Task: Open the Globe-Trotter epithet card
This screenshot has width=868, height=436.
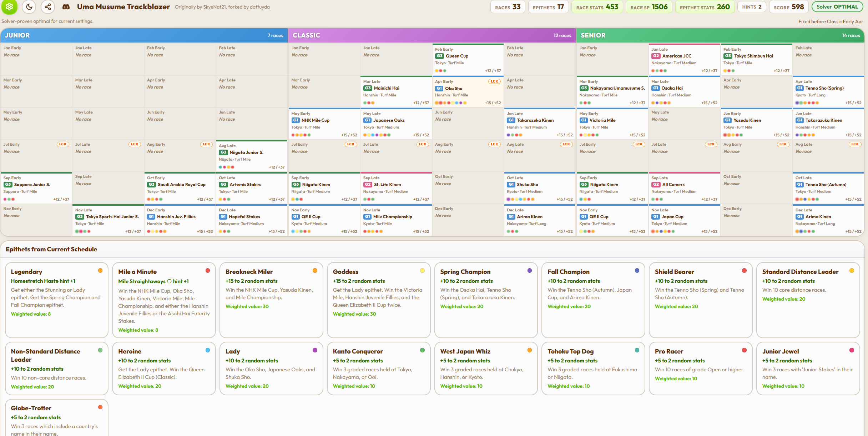Action: pyautogui.click(x=57, y=417)
